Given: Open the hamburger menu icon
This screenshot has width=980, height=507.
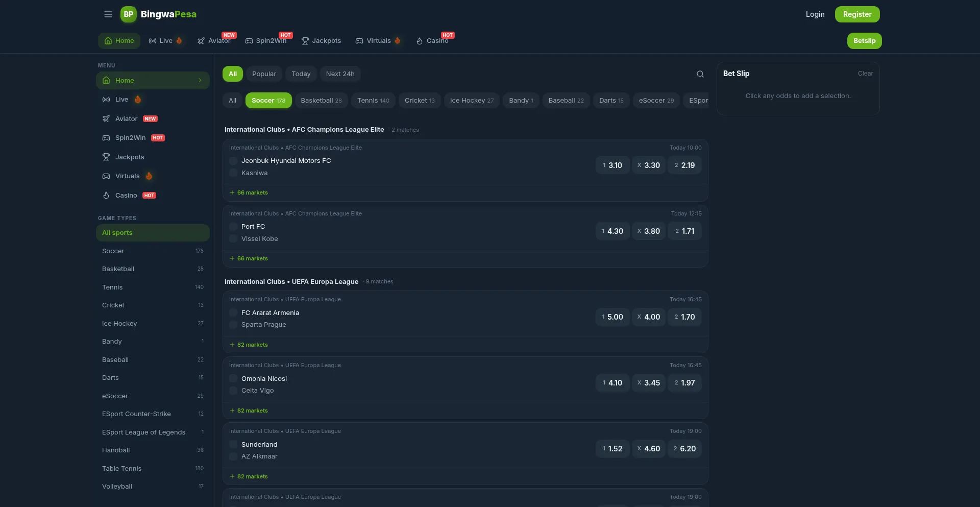Looking at the screenshot, I should (108, 14).
